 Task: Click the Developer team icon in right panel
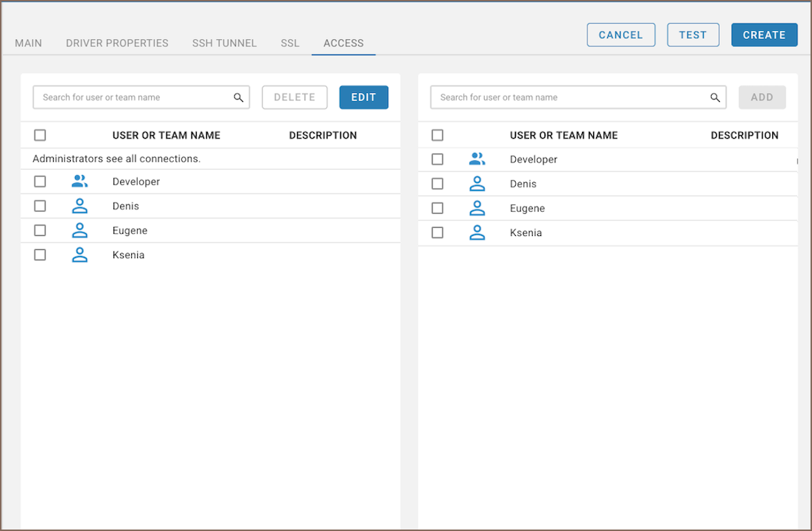(x=477, y=159)
